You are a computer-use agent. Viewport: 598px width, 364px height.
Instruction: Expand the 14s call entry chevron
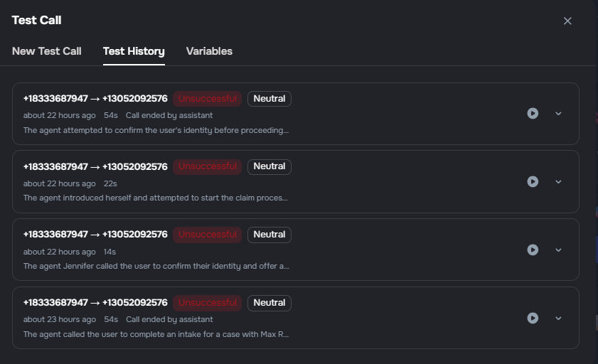[x=558, y=250]
